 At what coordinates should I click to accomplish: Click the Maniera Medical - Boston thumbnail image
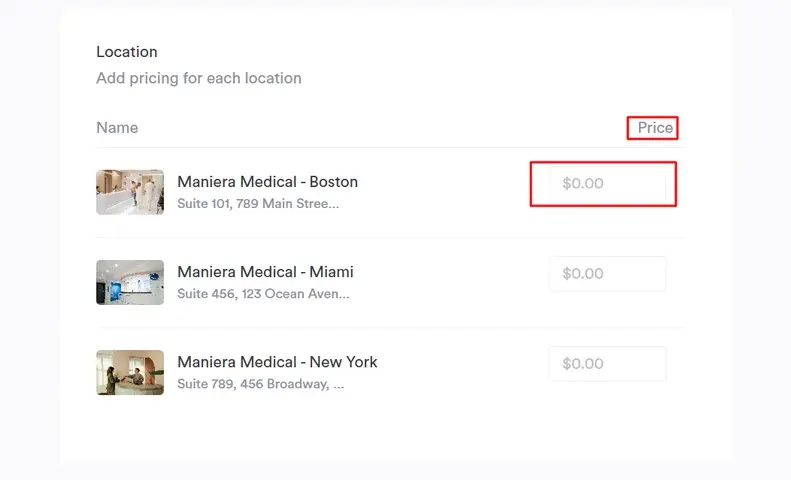[x=130, y=192]
